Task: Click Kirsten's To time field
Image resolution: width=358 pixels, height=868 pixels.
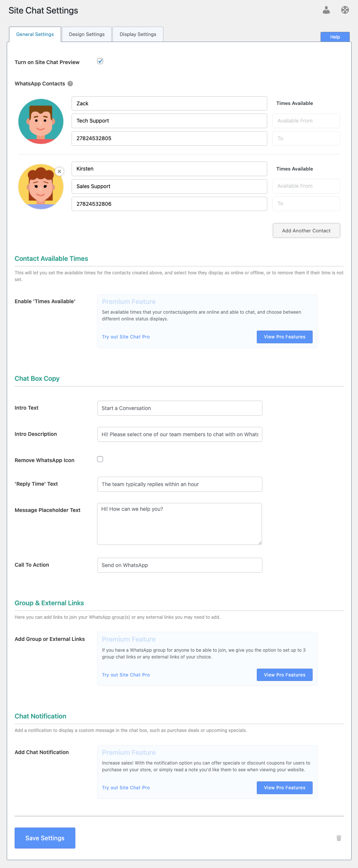Action: point(306,204)
